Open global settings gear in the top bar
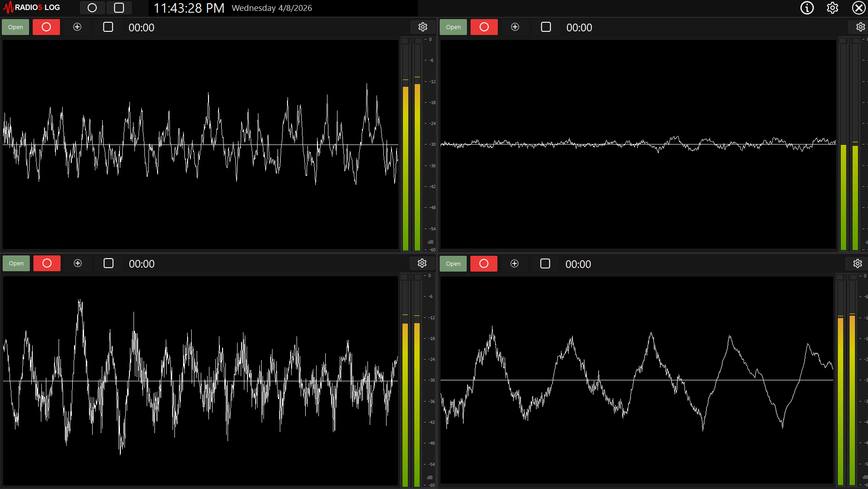The height and width of the screenshot is (489, 868). click(x=832, y=8)
